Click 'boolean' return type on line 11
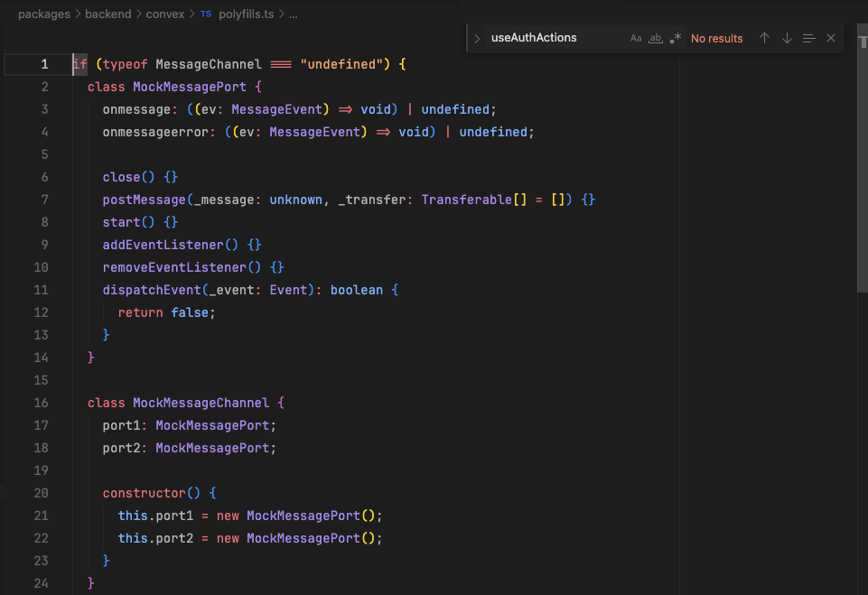 click(x=357, y=290)
